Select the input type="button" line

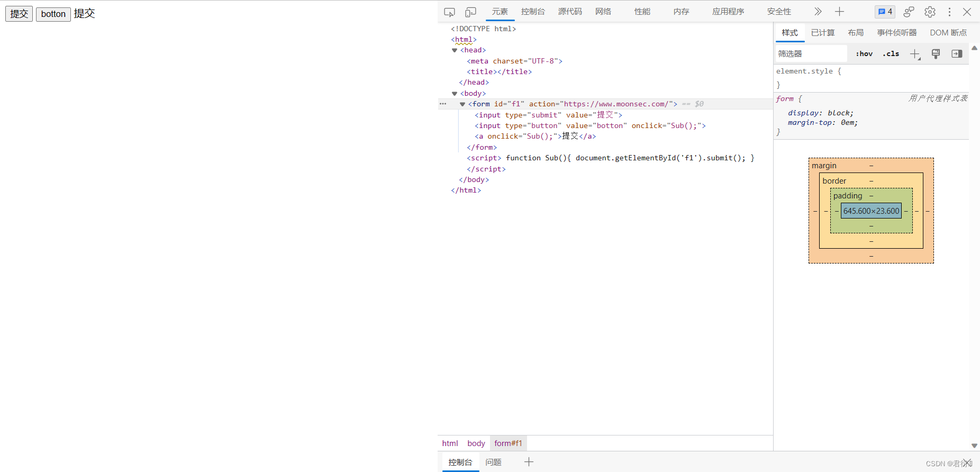590,125
